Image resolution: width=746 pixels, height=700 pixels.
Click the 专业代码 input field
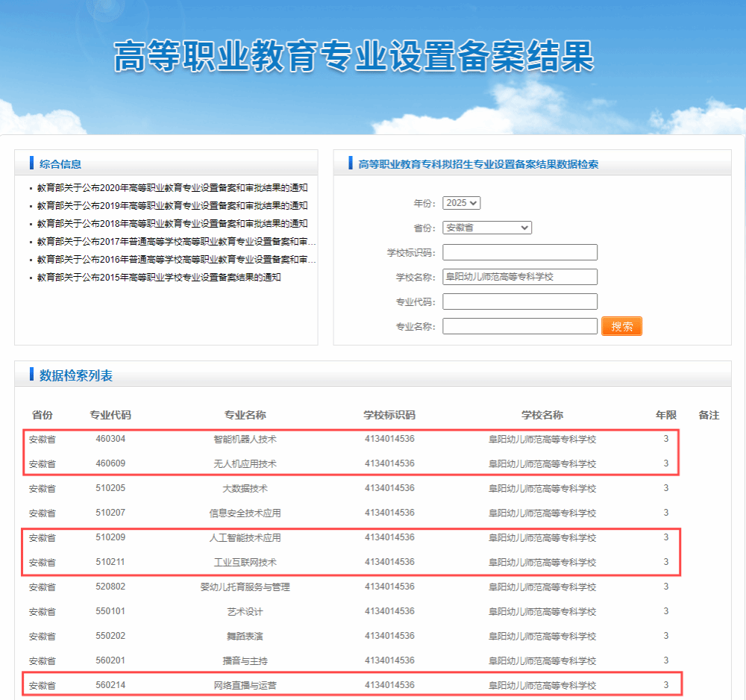(519, 301)
